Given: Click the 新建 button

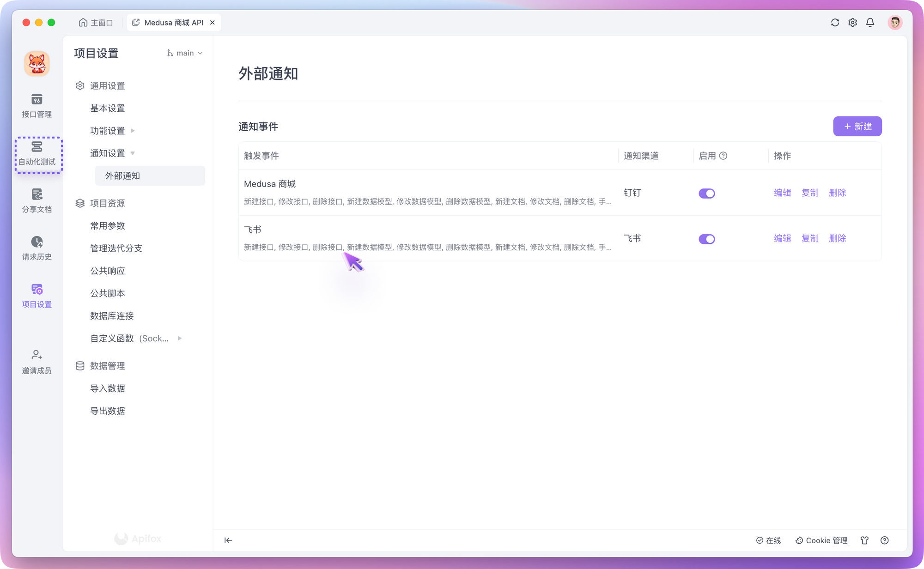Looking at the screenshot, I should tap(857, 127).
